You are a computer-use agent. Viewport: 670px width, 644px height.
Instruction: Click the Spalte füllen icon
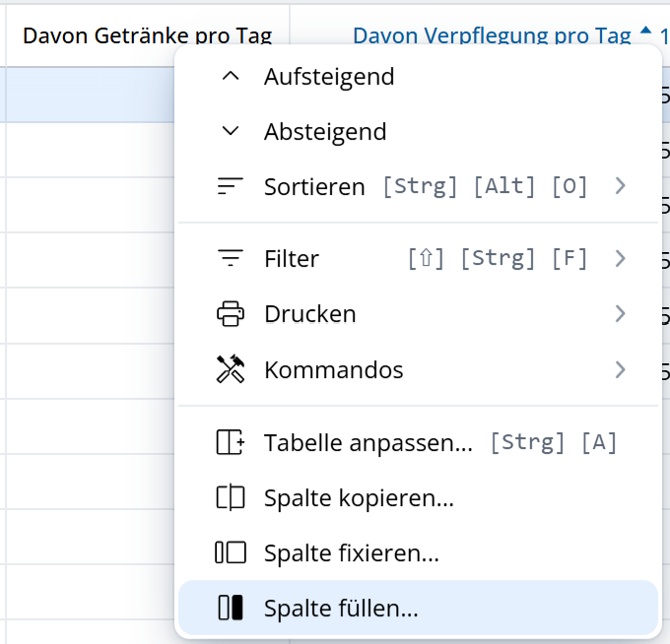[230, 609]
